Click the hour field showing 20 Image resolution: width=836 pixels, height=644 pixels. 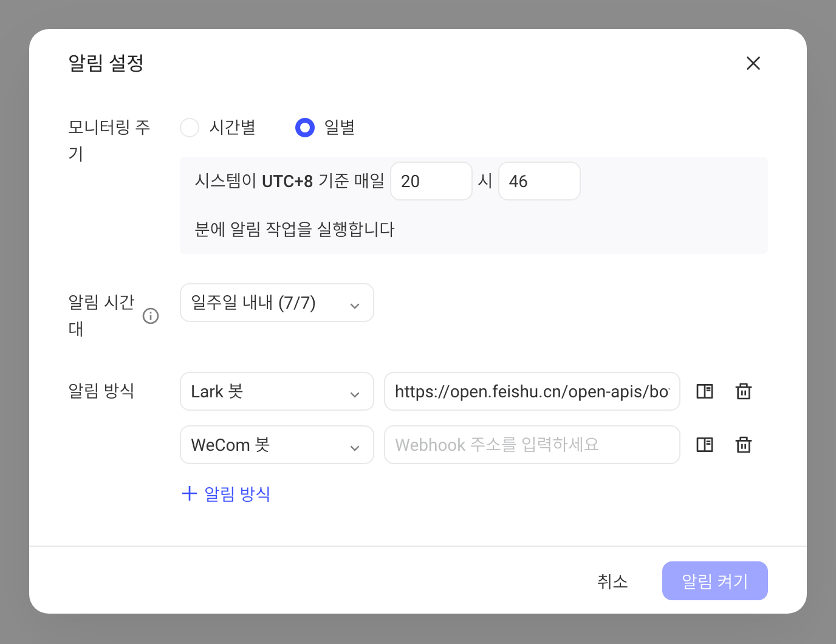pyautogui.click(x=431, y=181)
